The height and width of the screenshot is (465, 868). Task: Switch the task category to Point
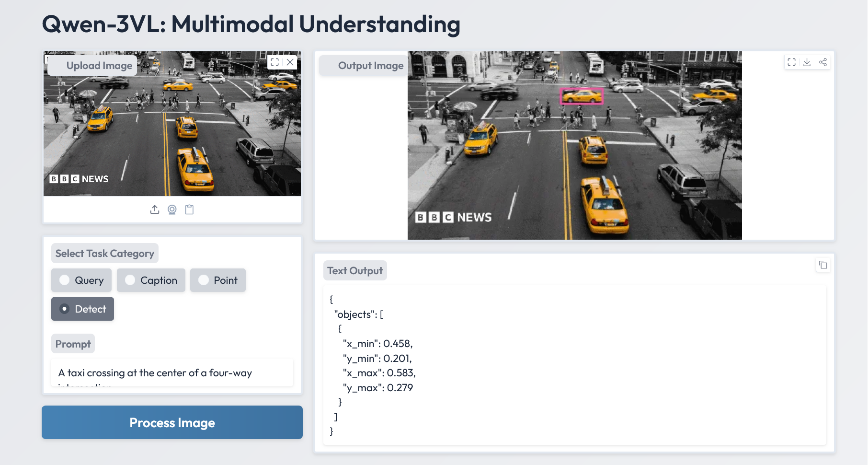pyautogui.click(x=218, y=280)
